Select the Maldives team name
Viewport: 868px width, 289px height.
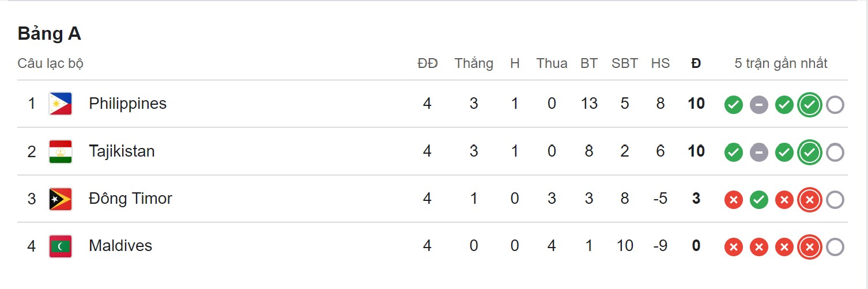click(120, 246)
